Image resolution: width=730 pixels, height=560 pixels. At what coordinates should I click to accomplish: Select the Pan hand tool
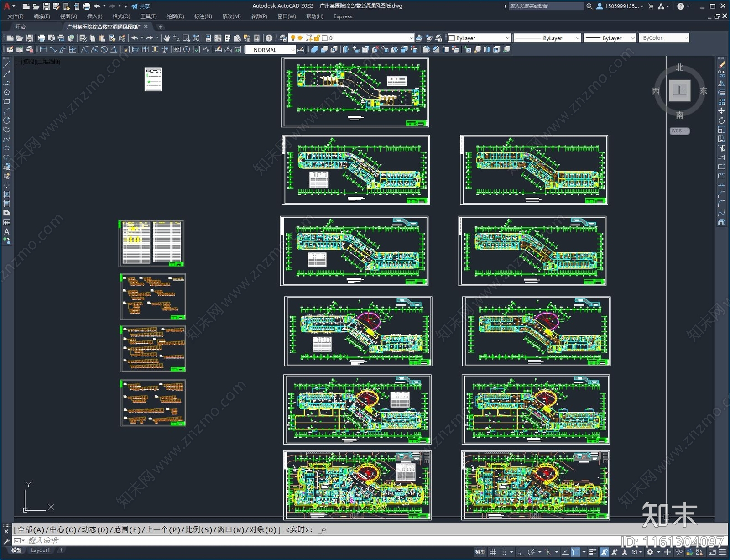pyautogui.click(x=167, y=38)
